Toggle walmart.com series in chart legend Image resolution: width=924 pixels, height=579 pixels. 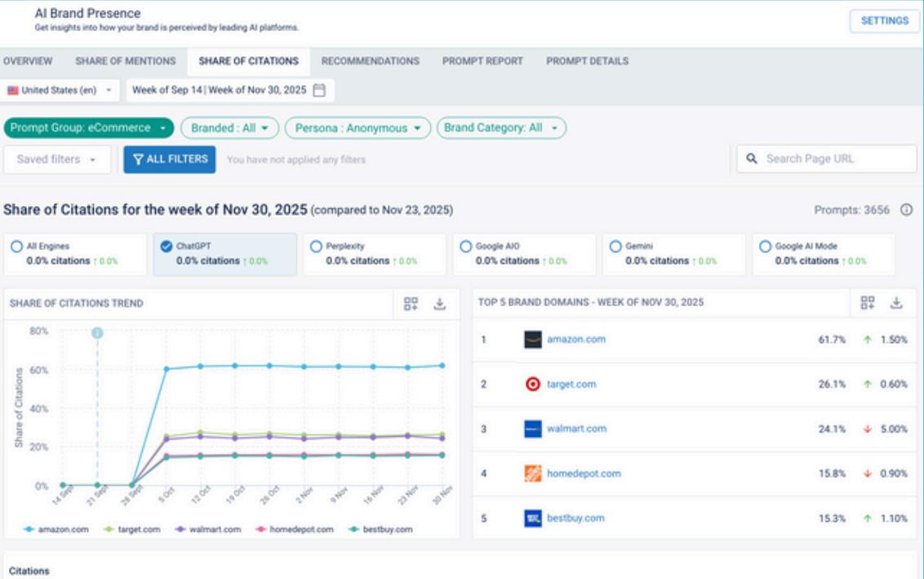point(208,529)
